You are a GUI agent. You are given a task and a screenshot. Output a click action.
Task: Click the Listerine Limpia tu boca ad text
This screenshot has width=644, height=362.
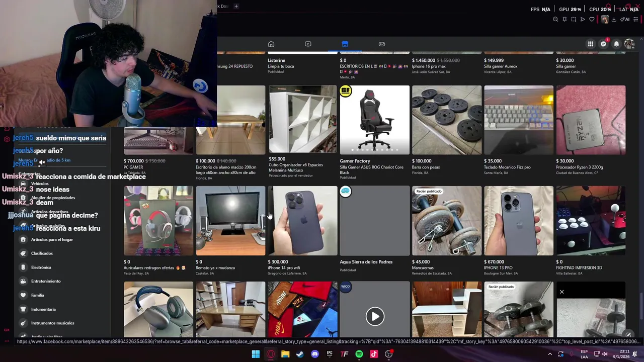pos(281,66)
